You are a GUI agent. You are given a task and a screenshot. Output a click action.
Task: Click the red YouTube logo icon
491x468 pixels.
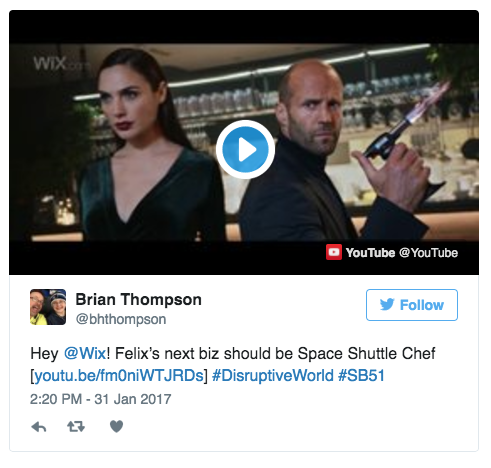[334, 252]
